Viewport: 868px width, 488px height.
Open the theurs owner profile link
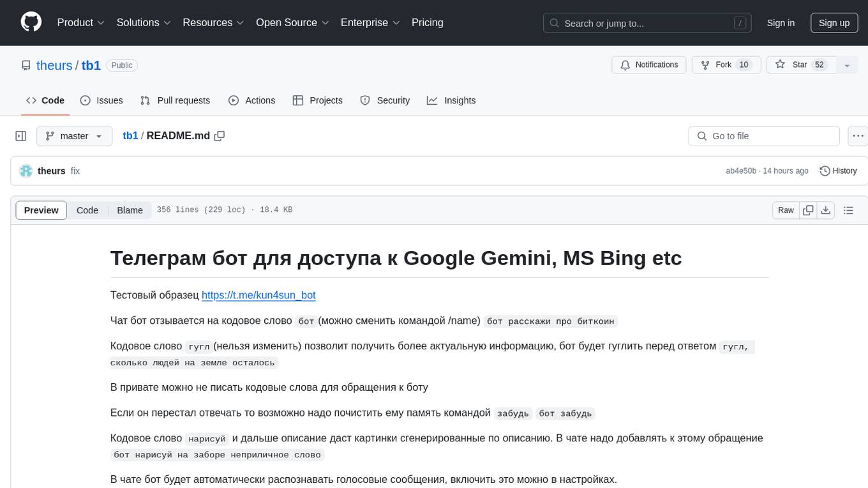54,65
